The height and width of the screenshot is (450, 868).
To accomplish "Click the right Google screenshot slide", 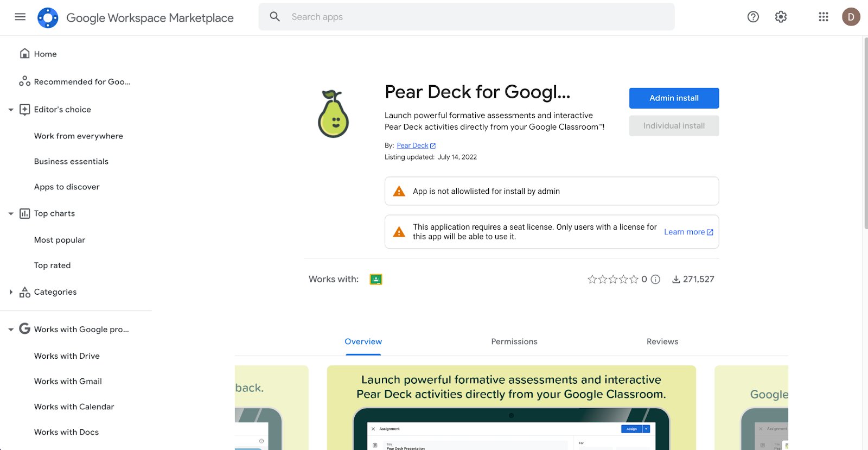I will coord(751,408).
